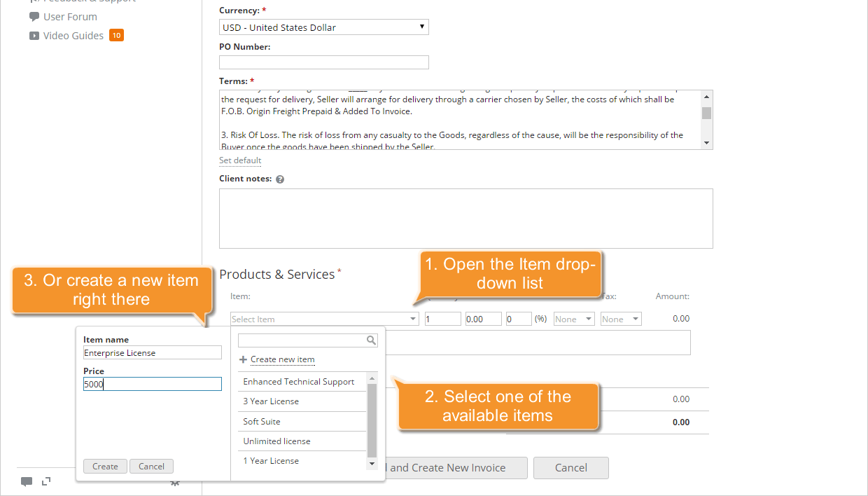Click the search magnifier in the item dropdown

[372, 340]
